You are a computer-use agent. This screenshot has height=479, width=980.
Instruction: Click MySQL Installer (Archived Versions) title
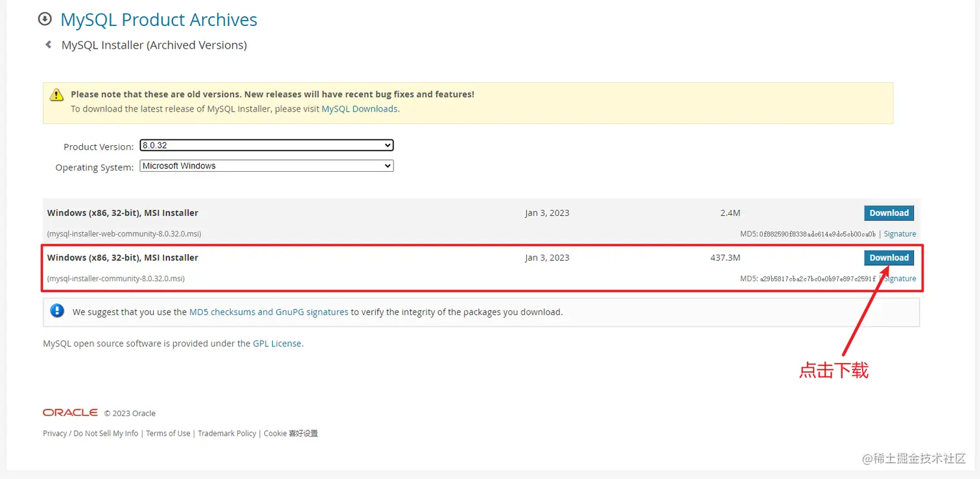[x=154, y=45]
